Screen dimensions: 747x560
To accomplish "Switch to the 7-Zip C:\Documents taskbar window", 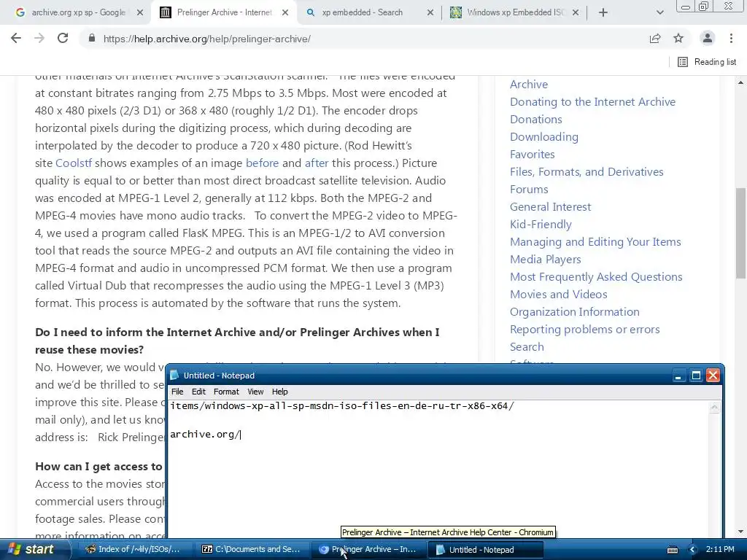I will click(252, 550).
